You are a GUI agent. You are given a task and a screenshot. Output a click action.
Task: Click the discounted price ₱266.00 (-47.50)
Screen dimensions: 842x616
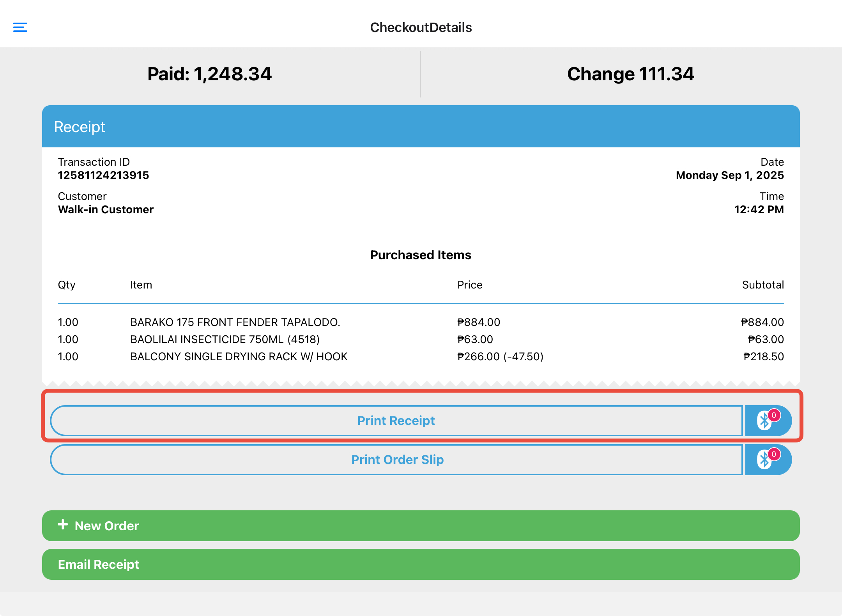click(500, 357)
